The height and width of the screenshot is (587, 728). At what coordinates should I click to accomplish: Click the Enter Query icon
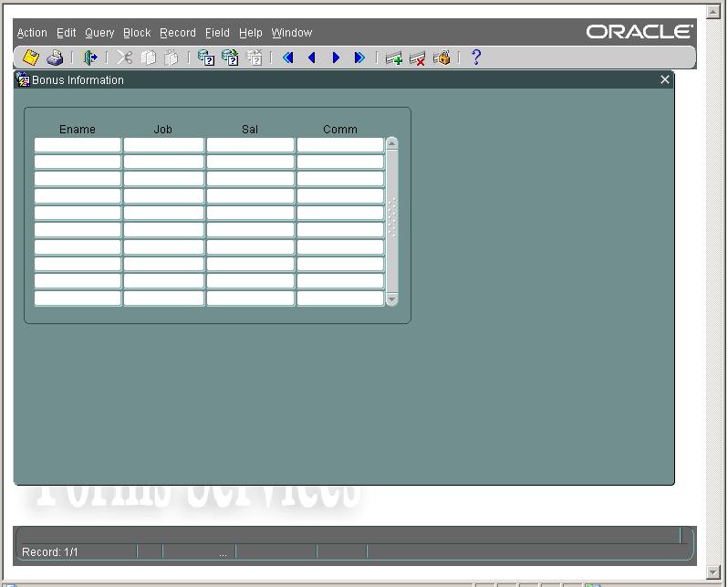(x=206, y=58)
